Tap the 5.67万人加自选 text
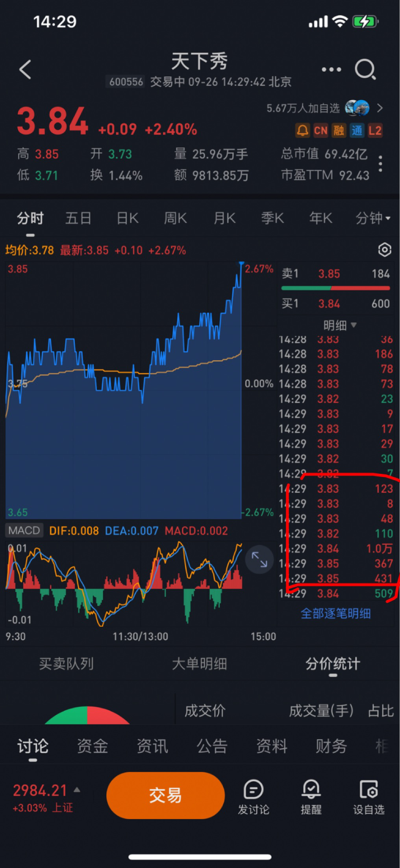The image size is (400, 868). click(x=303, y=108)
